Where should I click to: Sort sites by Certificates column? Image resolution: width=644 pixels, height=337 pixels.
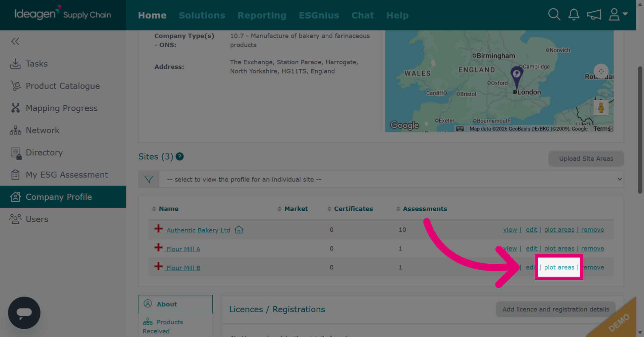pyautogui.click(x=350, y=209)
